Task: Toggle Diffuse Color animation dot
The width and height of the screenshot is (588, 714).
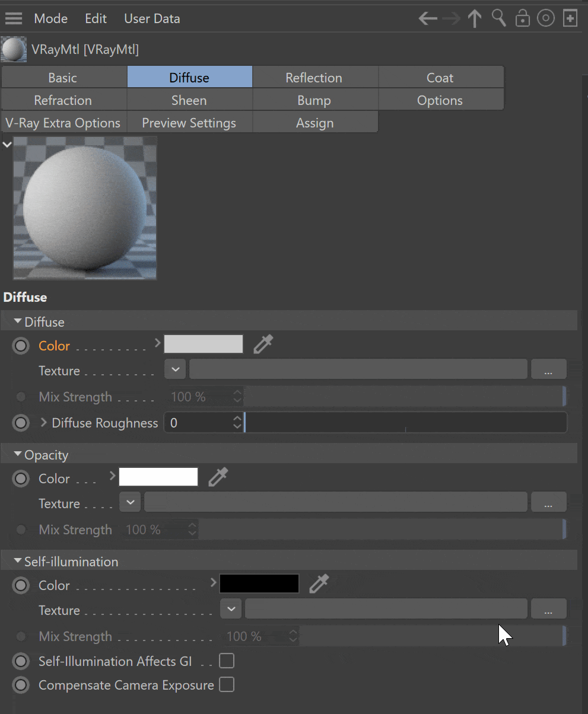Action: [x=21, y=346]
